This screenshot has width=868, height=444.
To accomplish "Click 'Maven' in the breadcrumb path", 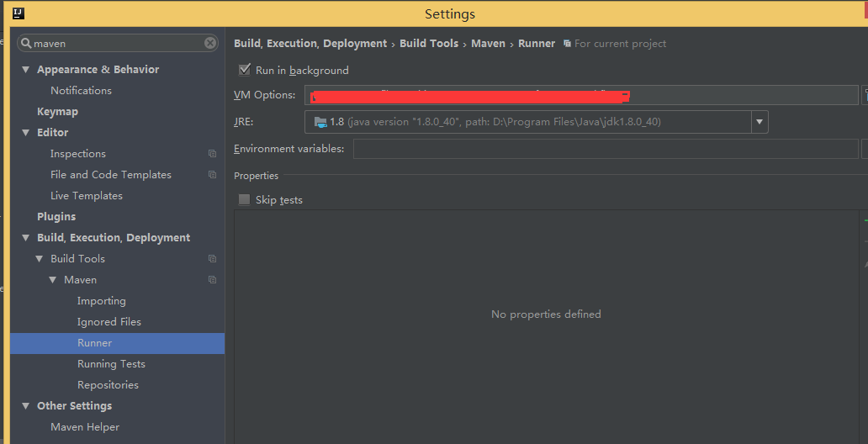I will (488, 43).
